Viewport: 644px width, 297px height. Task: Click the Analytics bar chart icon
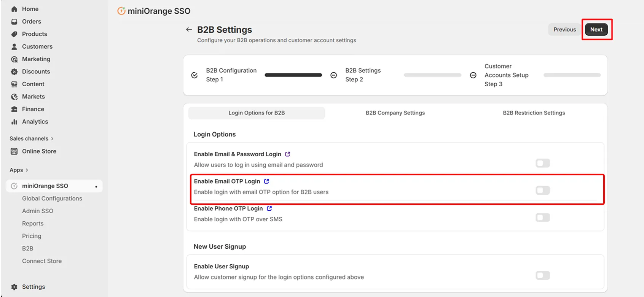14,122
